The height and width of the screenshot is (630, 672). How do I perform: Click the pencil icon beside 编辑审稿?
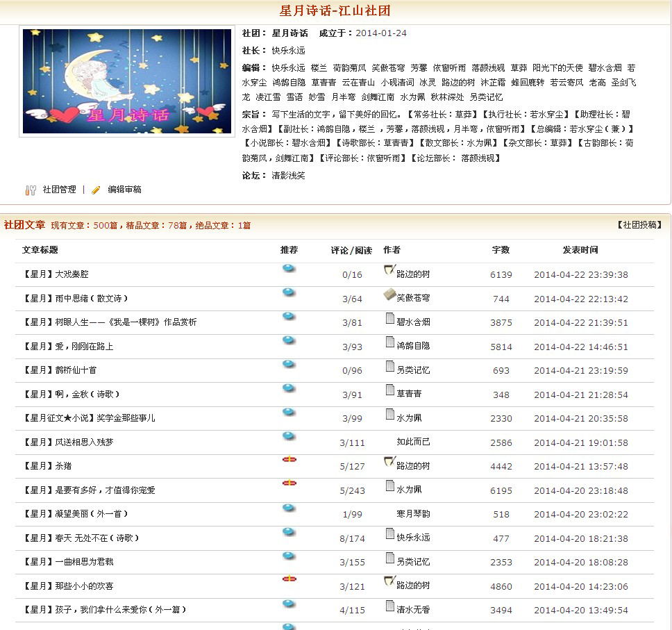click(96, 190)
